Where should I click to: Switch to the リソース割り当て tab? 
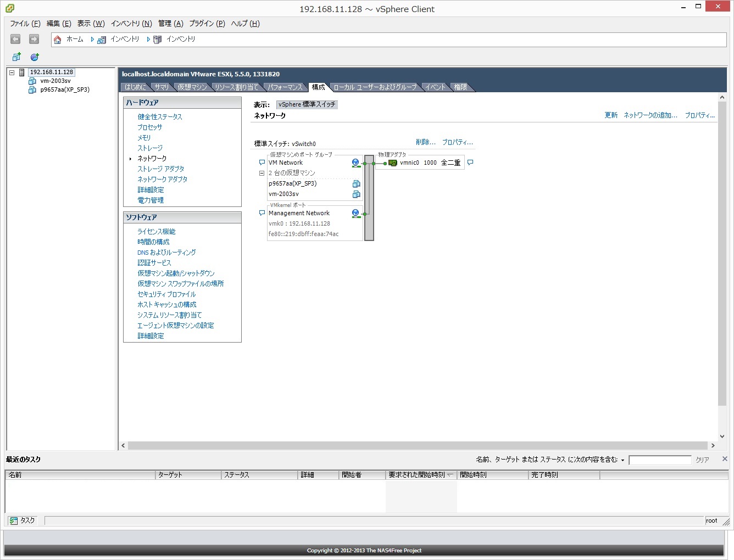tap(236, 87)
